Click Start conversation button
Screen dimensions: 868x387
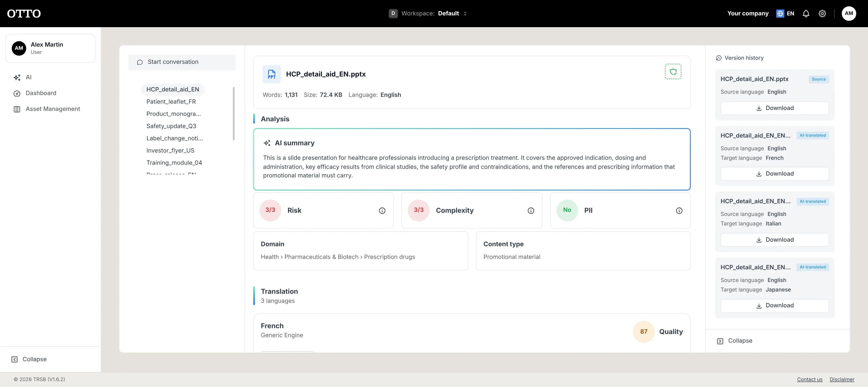click(x=182, y=62)
